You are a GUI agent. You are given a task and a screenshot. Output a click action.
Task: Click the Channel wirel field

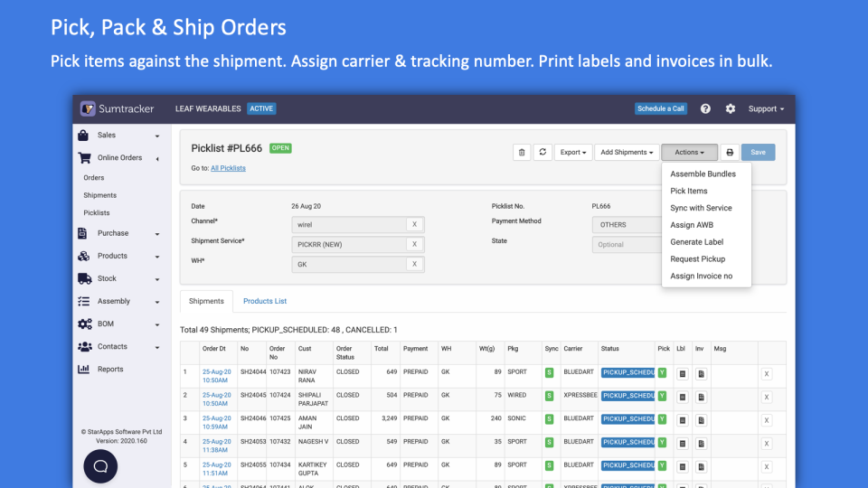[349, 225]
